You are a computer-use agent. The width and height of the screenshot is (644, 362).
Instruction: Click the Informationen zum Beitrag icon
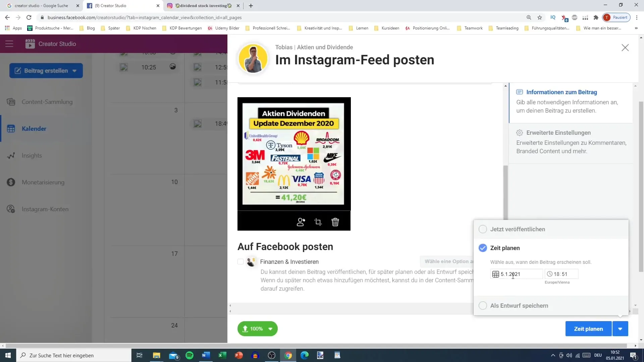point(520,92)
